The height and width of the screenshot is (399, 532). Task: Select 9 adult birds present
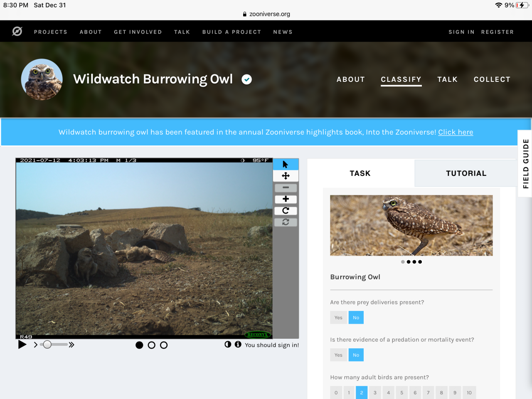pos(455,393)
